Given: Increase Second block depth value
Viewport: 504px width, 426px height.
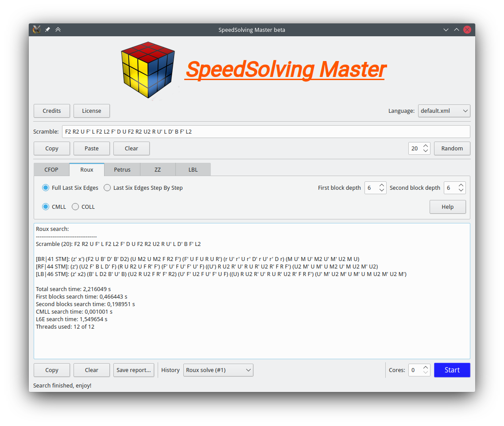Looking at the screenshot, I should 461,185.
